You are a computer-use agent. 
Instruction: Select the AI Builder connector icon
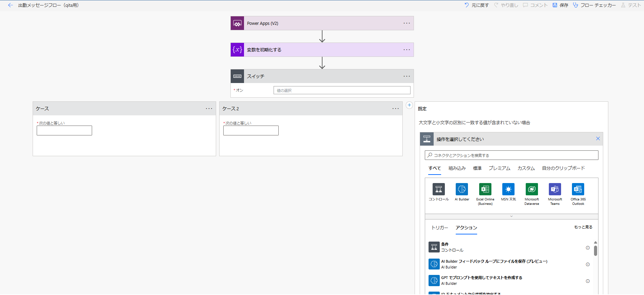(462, 189)
